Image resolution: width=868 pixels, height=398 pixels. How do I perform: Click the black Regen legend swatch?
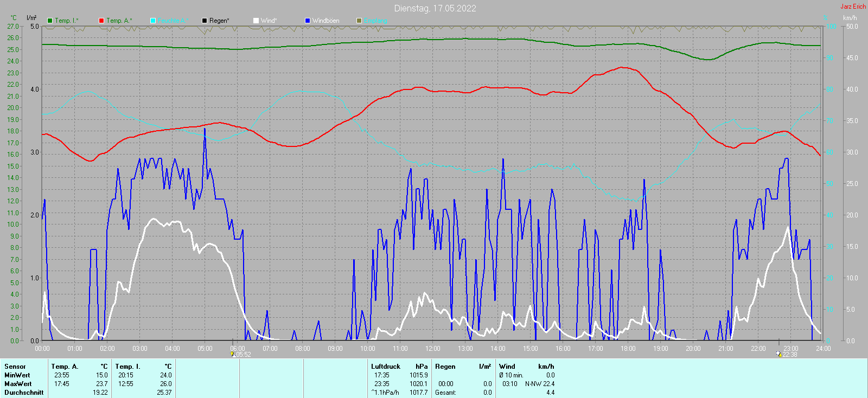pos(205,21)
